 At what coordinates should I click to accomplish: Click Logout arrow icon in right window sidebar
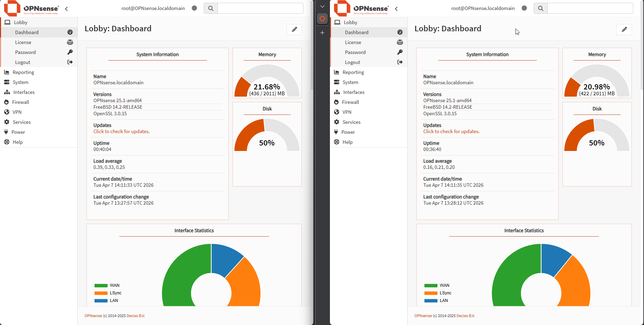pyautogui.click(x=400, y=62)
